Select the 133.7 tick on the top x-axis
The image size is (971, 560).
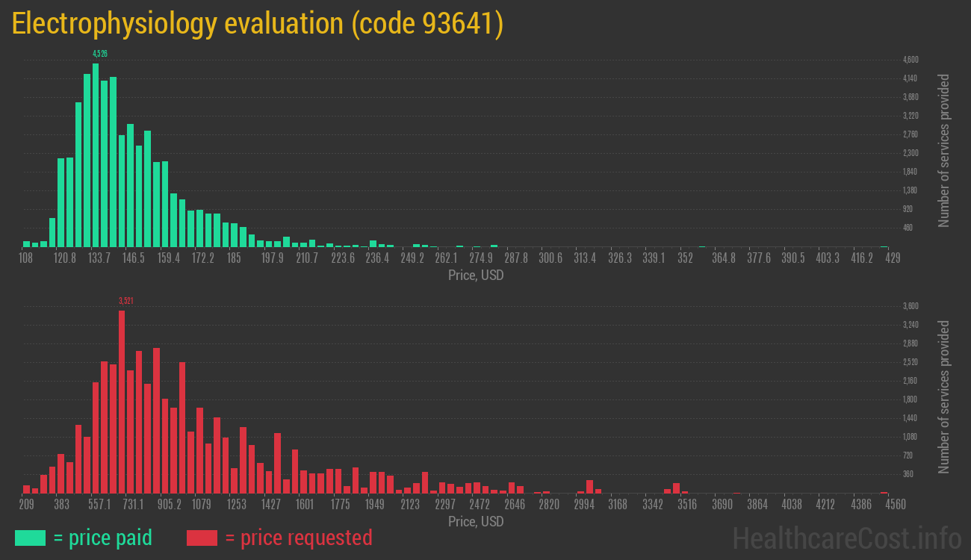coord(99,258)
